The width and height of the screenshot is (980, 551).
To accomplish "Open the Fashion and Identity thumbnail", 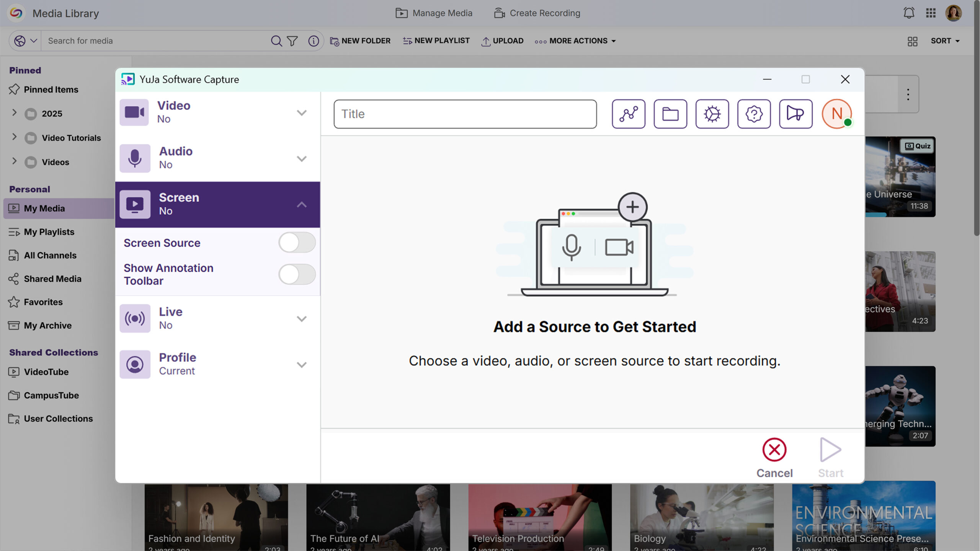I will pyautogui.click(x=216, y=517).
